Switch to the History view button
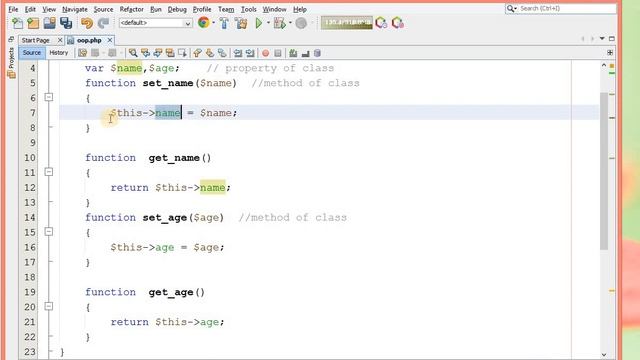This screenshot has height=360, width=640. pyautogui.click(x=59, y=53)
